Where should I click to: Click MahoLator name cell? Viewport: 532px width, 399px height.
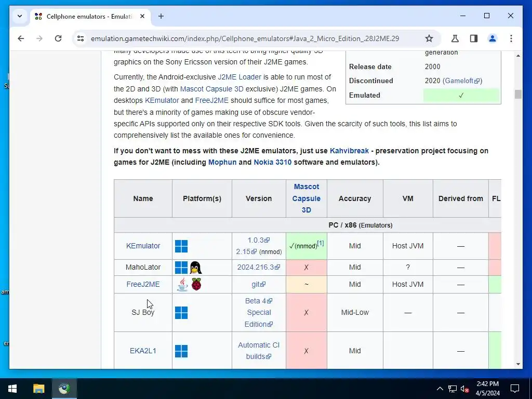click(143, 268)
